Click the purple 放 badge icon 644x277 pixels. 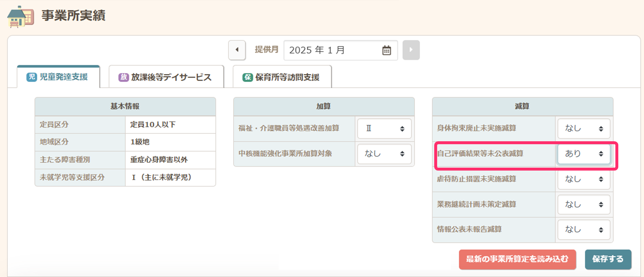tap(123, 77)
